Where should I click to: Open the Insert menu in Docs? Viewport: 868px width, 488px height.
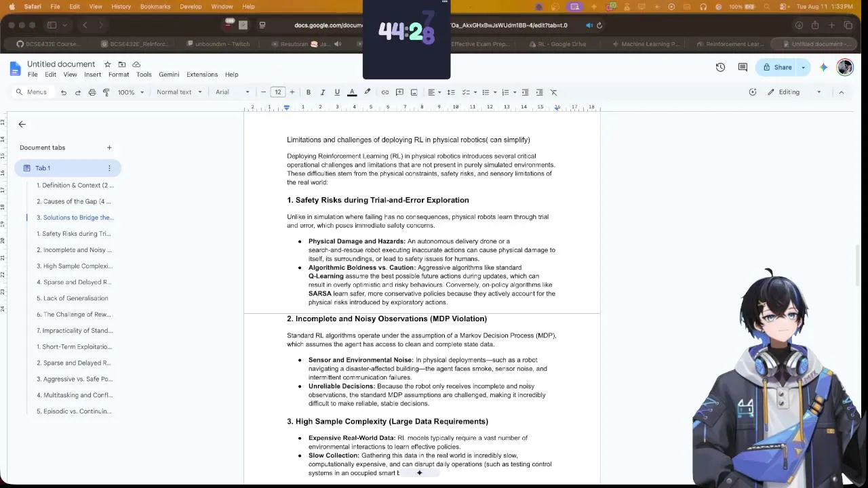point(93,75)
